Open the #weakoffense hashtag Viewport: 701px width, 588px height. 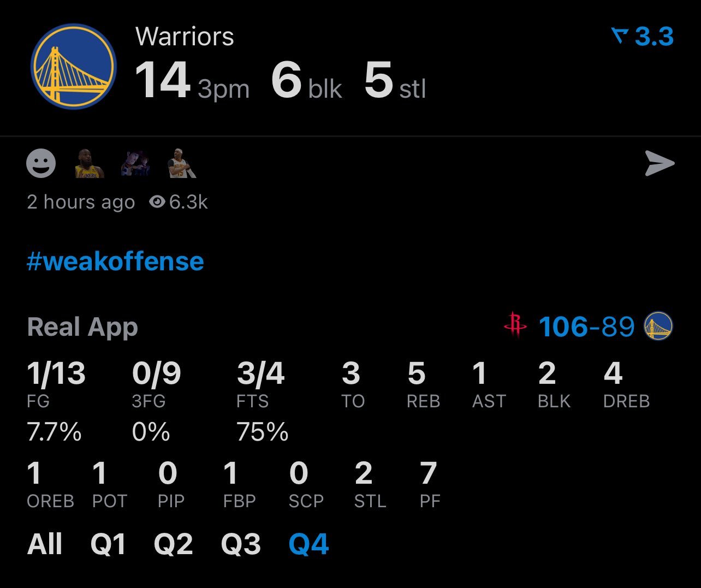115,262
